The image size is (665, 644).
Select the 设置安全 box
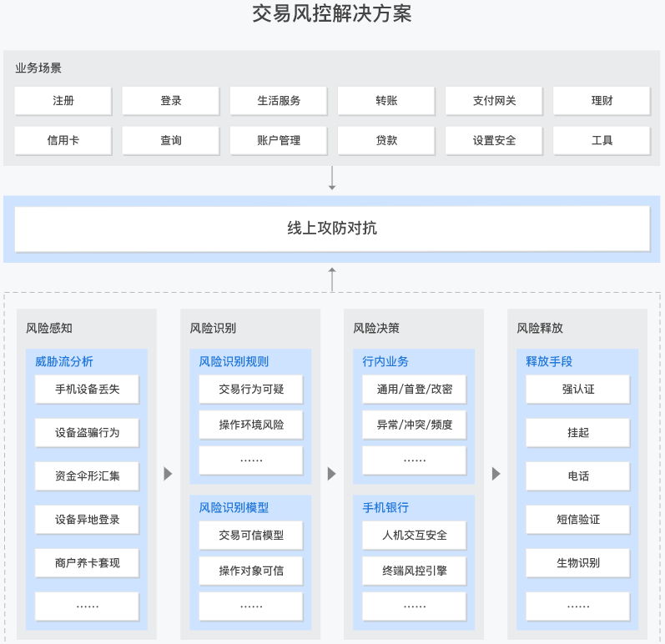(x=494, y=140)
